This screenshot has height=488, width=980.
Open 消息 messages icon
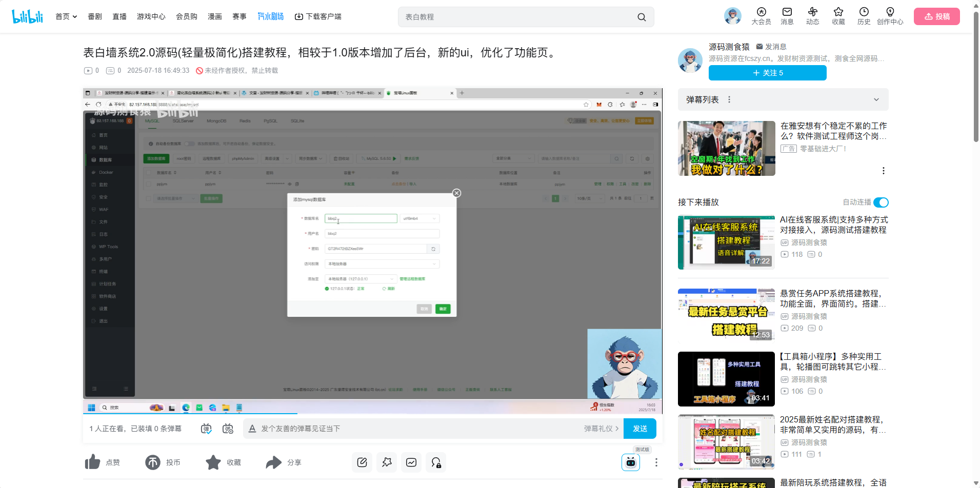point(787,16)
